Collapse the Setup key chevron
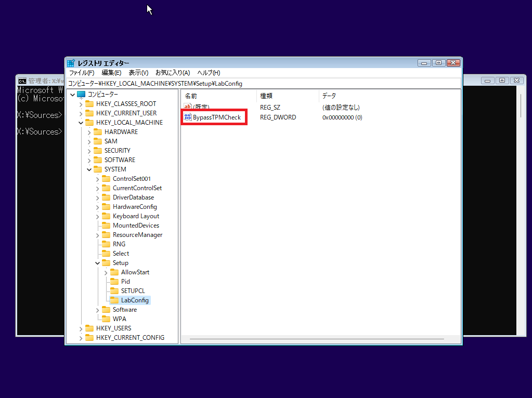Viewport: 532px width, 398px height. point(97,263)
